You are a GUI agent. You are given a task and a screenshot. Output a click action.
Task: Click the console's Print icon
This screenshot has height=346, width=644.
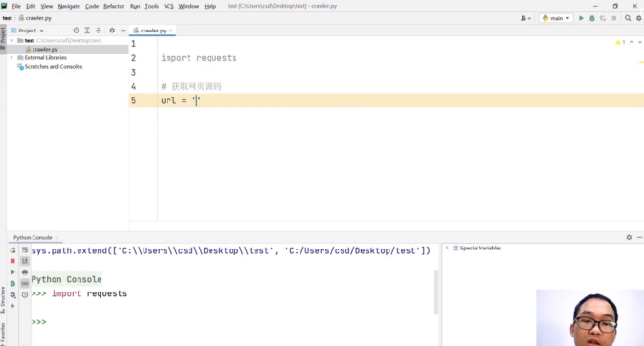coord(25,272)
